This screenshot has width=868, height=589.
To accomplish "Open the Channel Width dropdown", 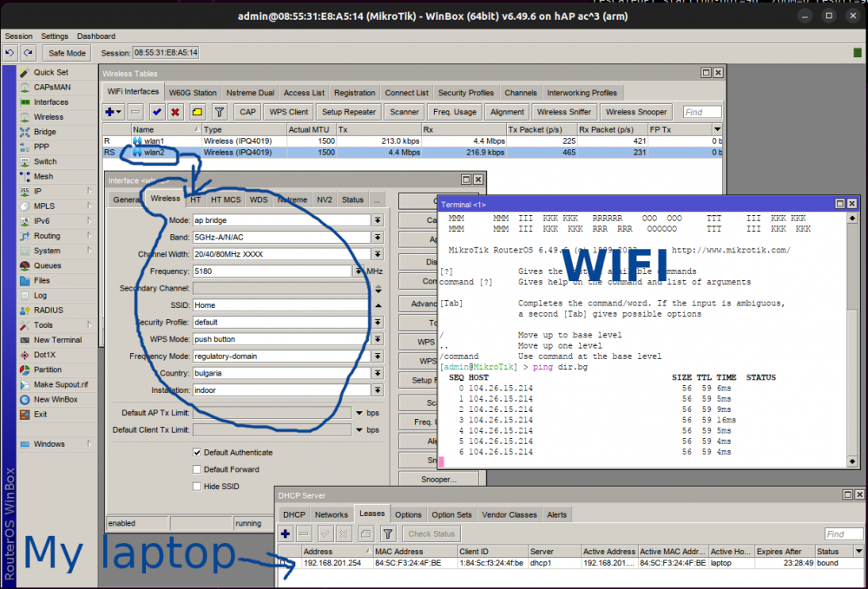I will (x=378, y=253).
